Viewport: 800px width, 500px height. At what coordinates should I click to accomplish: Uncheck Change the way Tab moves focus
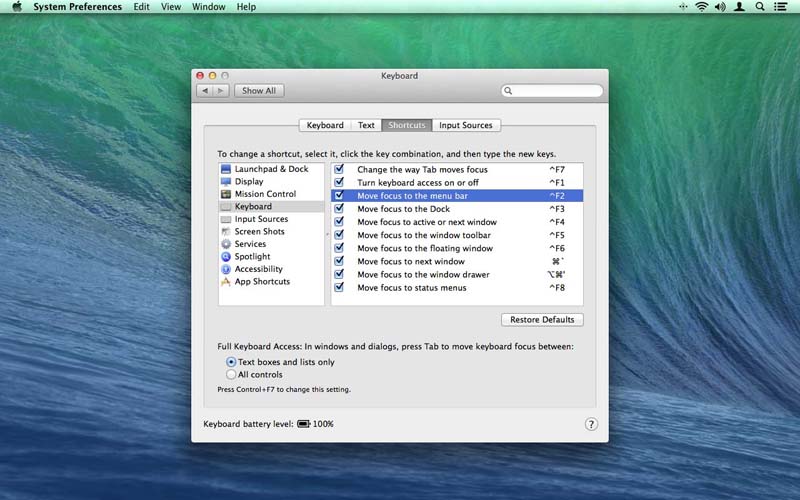pyautogui.click(x=339, y=169)
